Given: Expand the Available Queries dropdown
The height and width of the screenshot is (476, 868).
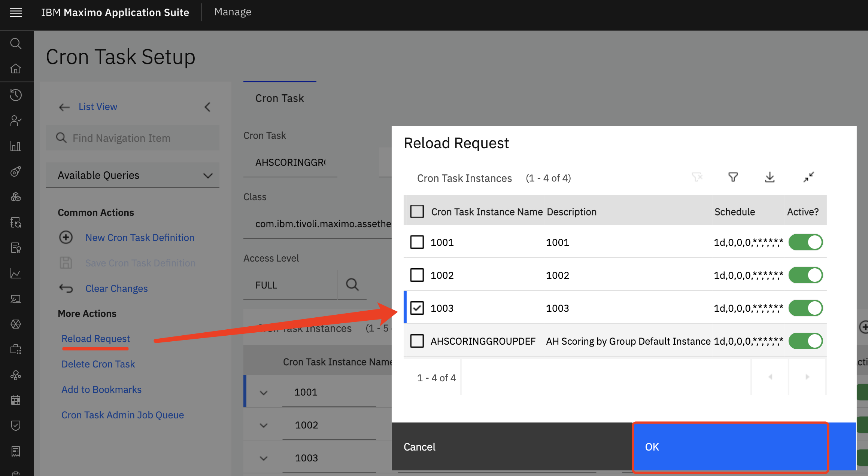Looking at the screenshot, I should (x=133, y=175).
